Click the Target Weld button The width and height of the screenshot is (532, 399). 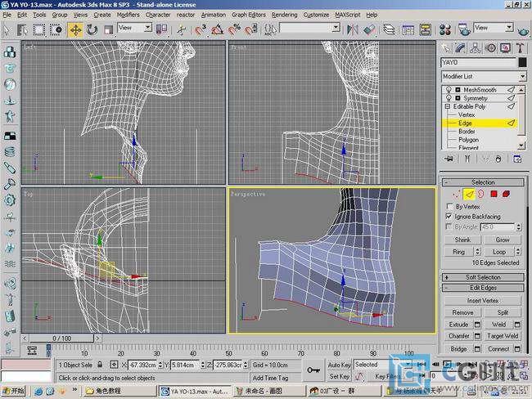[x=503, y=336]
